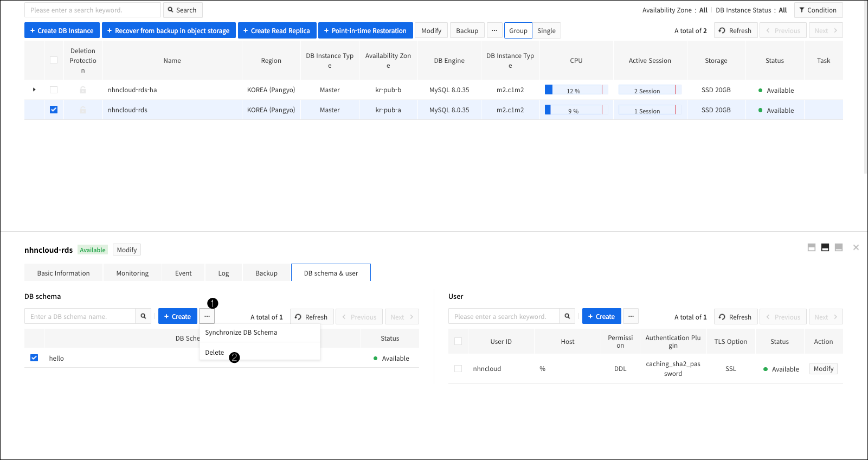This screenshot has width=868, height=460.
Task: Open the User section ellipsis menu
Action: pos(631,316)
